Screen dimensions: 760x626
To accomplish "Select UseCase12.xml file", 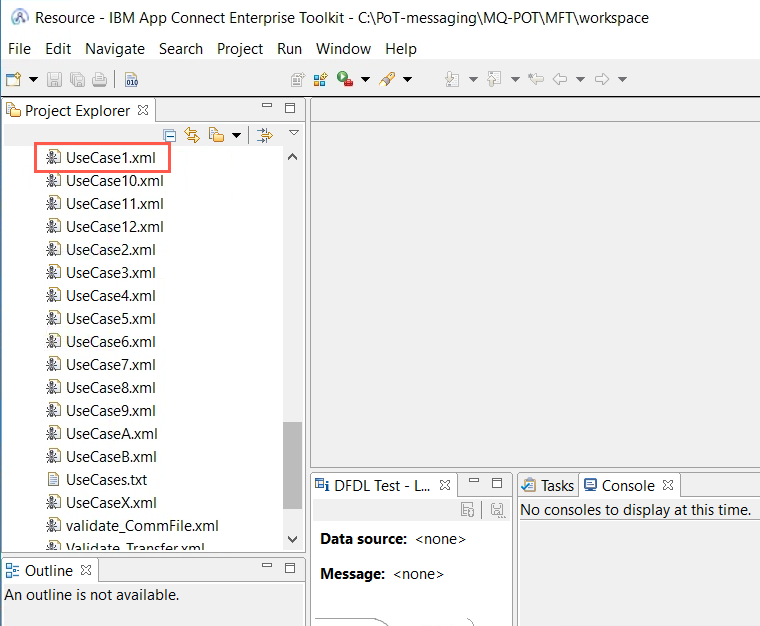I will click(105, 227).
